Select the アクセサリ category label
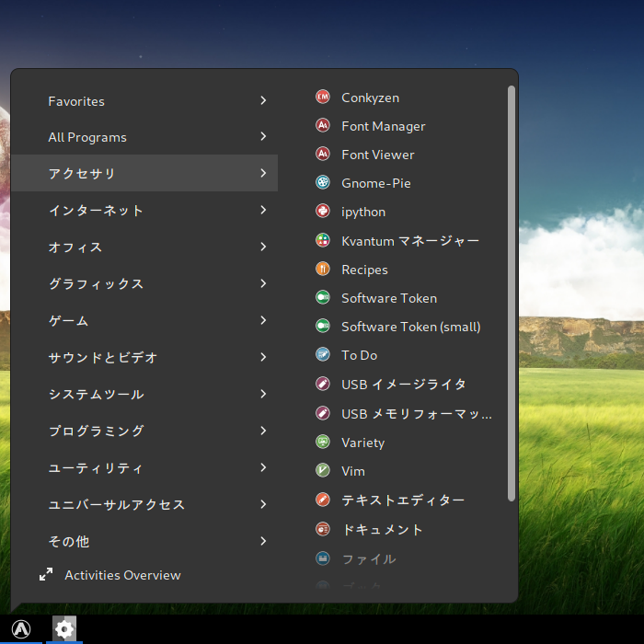Viewport: 644px width, 644px height. [x=82, y=173]
